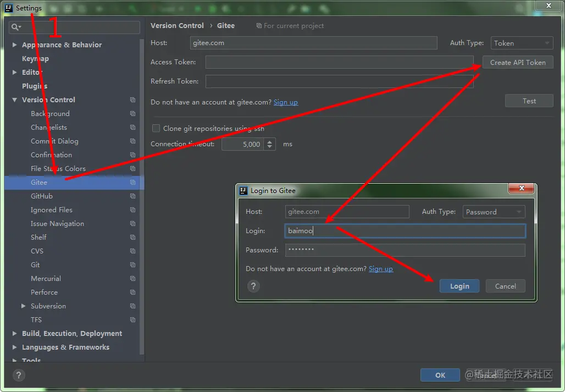Focus the Refresh Token field
The height and width of the screenshot is (392, 565).
click(x=340, y=81)
